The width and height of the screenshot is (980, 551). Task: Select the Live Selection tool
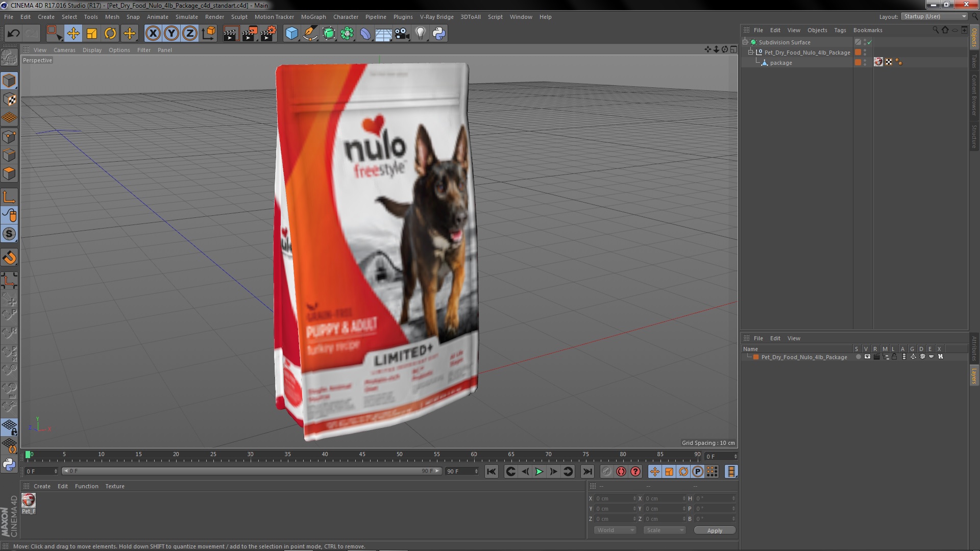tap(54, 34)
